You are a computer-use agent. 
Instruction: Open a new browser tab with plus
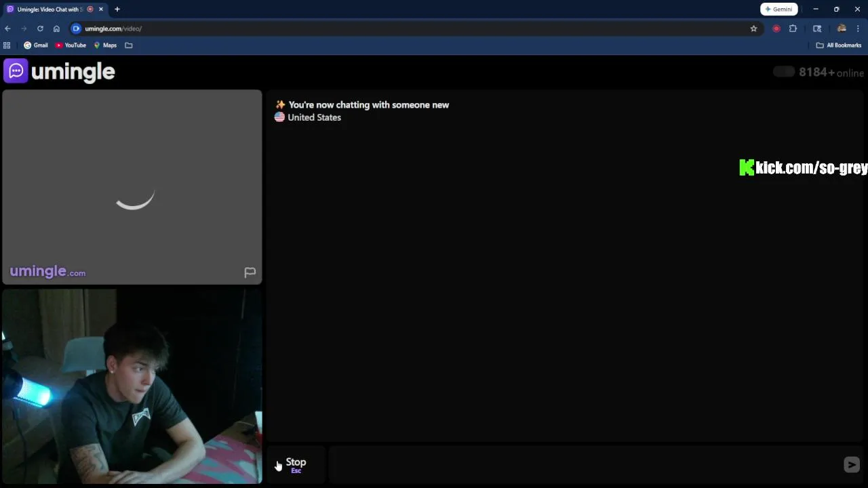pos(117,9)
